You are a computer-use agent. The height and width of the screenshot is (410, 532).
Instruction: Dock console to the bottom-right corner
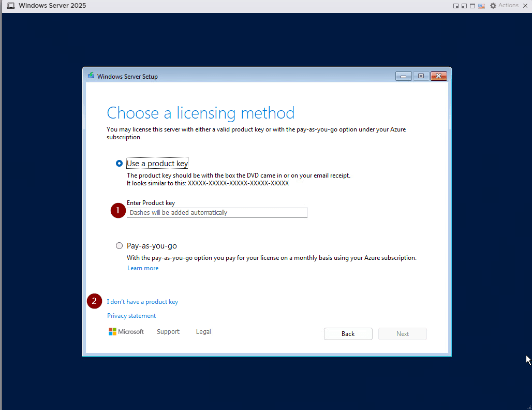pos(456,6)
